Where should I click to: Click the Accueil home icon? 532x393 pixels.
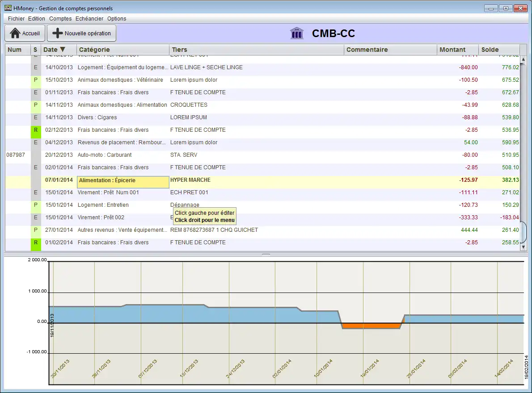[x=15, y=33]
